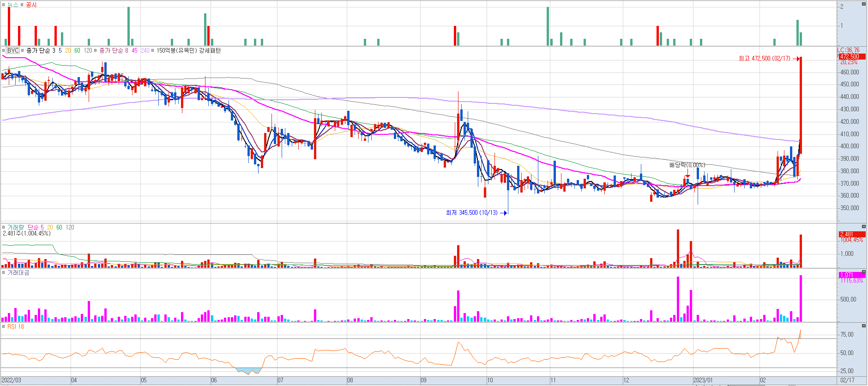Toggle the marker before 종가 단순 3

click(22, 50)
